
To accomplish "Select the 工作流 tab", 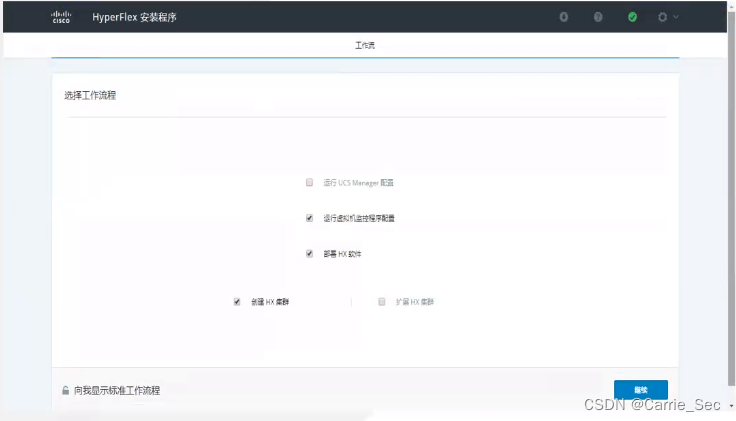I will coord(365,46).
